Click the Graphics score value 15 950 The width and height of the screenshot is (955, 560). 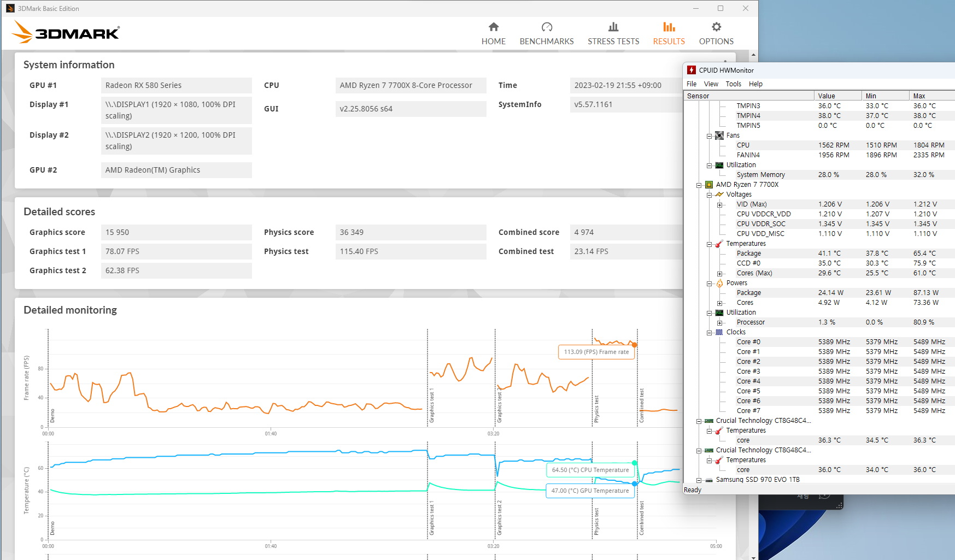[176, 232]
